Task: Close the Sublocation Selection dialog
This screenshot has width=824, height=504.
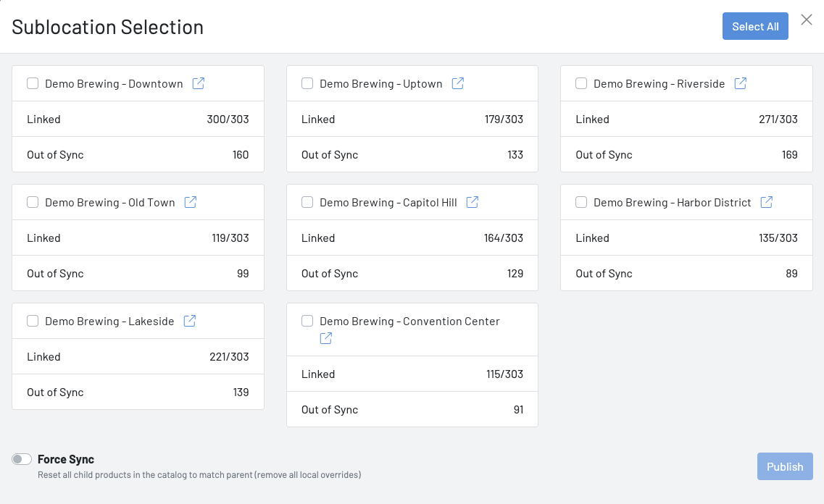Action: pos(807,20)
